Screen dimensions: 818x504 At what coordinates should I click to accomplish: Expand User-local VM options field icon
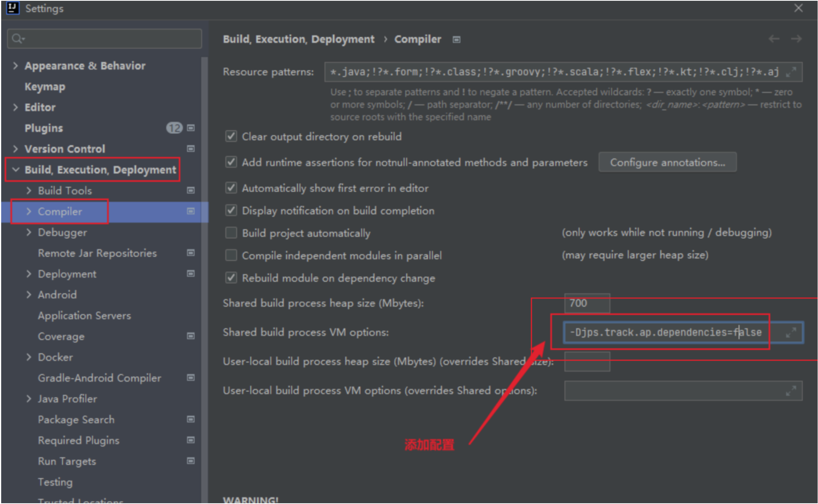click(791, 391)
